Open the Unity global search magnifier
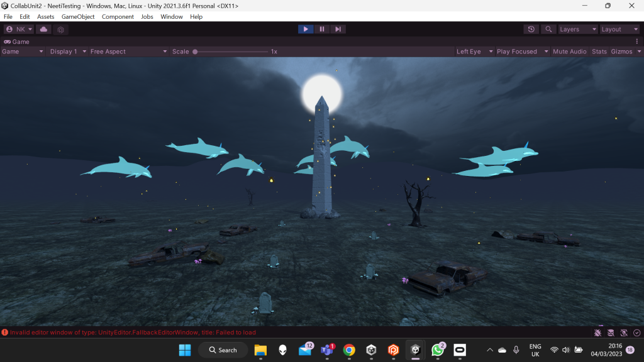This screenshot has height=362, width=644. pyautogui.click(x=548, y=29)
